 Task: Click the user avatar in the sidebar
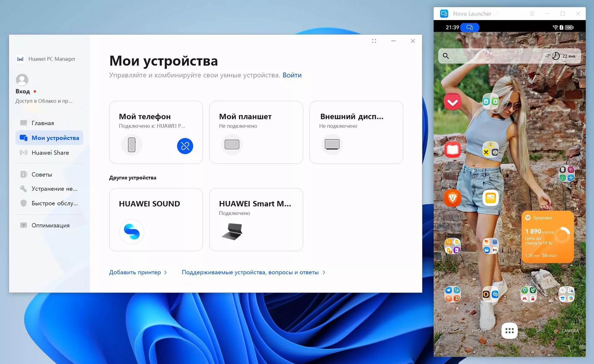pyautogui.click(x=22, y=80)
